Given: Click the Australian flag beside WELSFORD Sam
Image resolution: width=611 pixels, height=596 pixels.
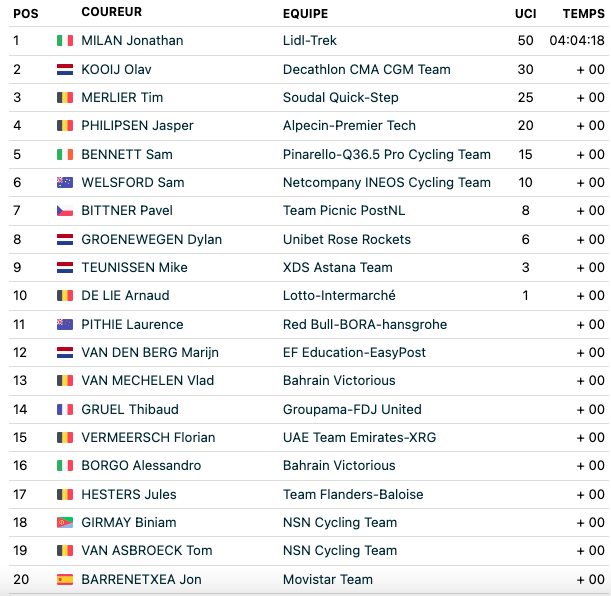Looking at the screenshot, I should pyautogui.click(x=65, y=182).
